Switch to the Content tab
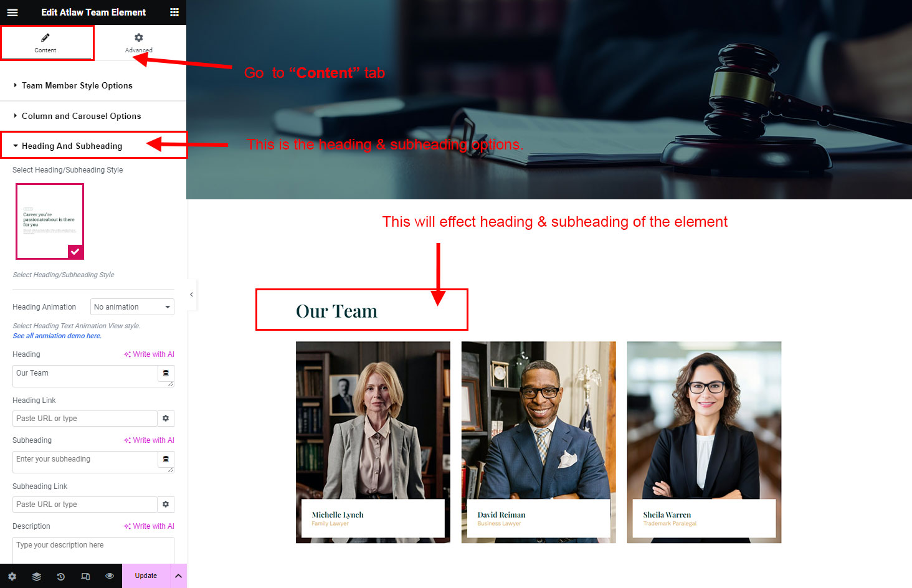The height and width of the screenshot is (588, 912). pos(47,42)
